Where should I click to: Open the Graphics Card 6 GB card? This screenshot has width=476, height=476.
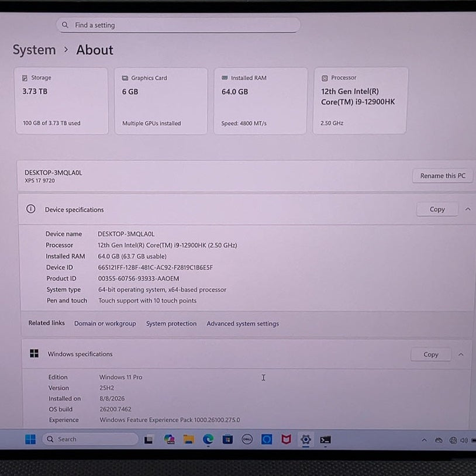point(161,101)
